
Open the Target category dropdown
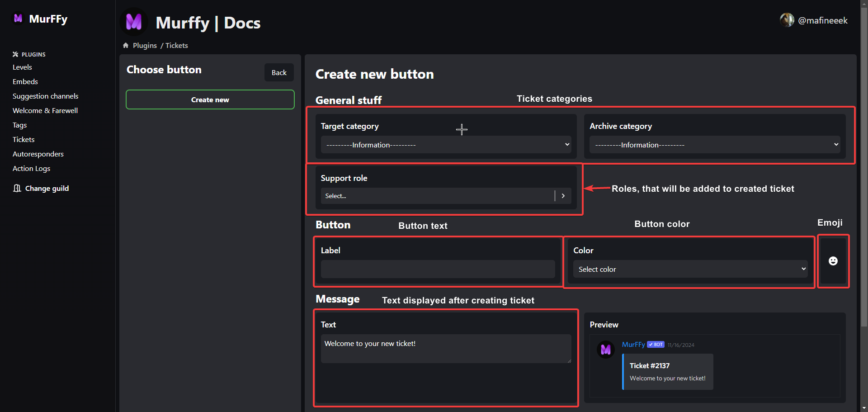tap(446, 145)
